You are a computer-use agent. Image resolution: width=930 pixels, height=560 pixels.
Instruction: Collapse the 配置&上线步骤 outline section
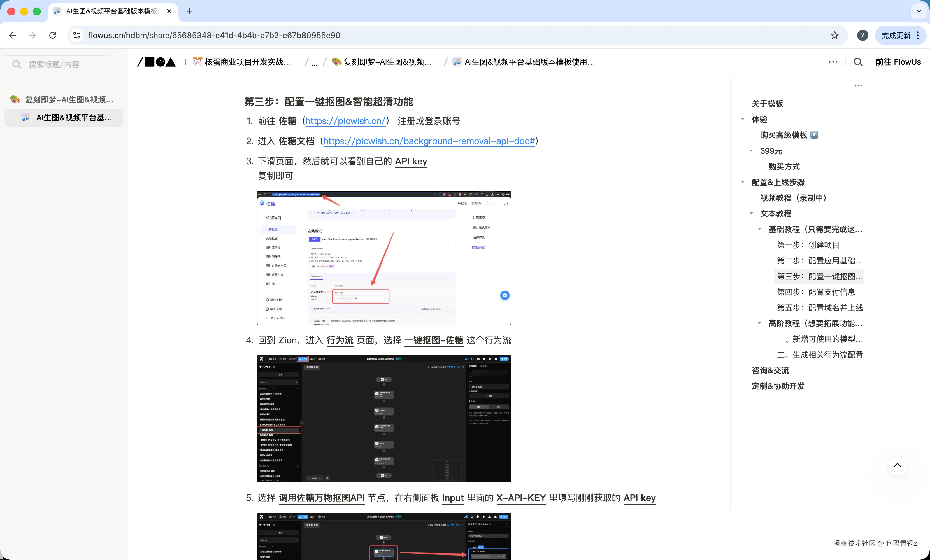coord(743,182)
